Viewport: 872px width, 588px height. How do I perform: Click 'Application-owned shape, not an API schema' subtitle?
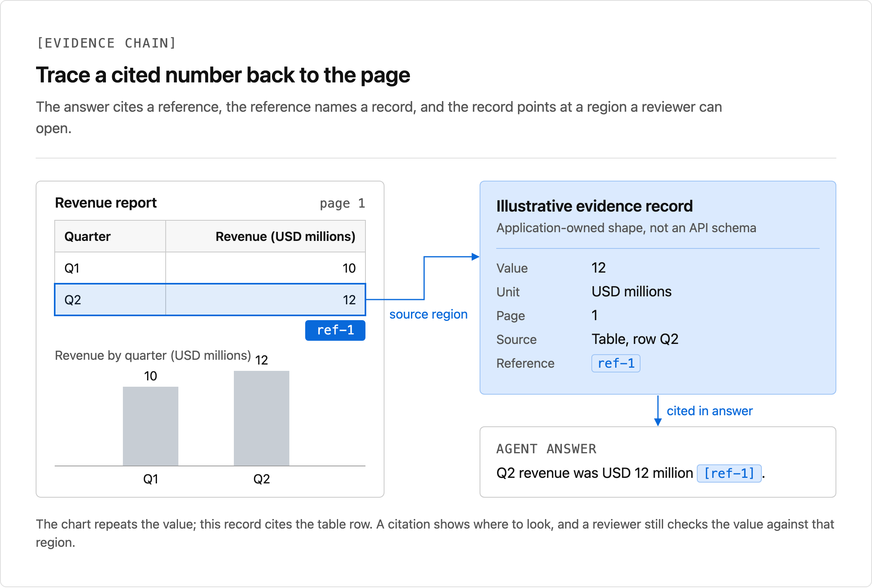[x=626, y=228]
